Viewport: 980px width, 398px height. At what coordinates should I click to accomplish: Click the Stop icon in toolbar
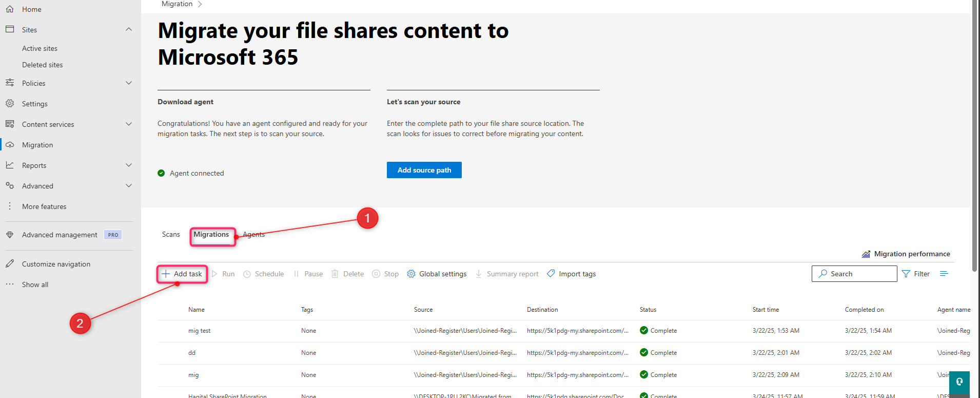click(376, 274)
